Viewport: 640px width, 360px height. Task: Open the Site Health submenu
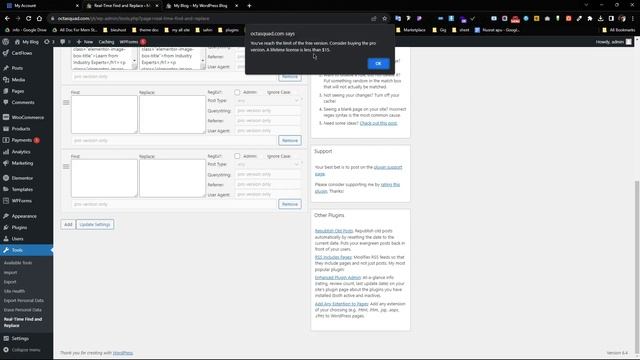point(14,291)
